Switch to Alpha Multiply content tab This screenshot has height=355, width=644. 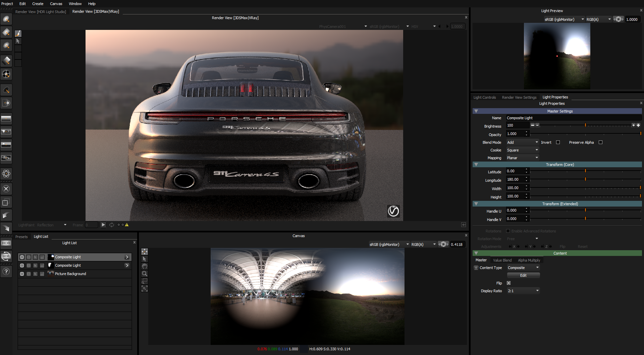(x=529, y=260)
